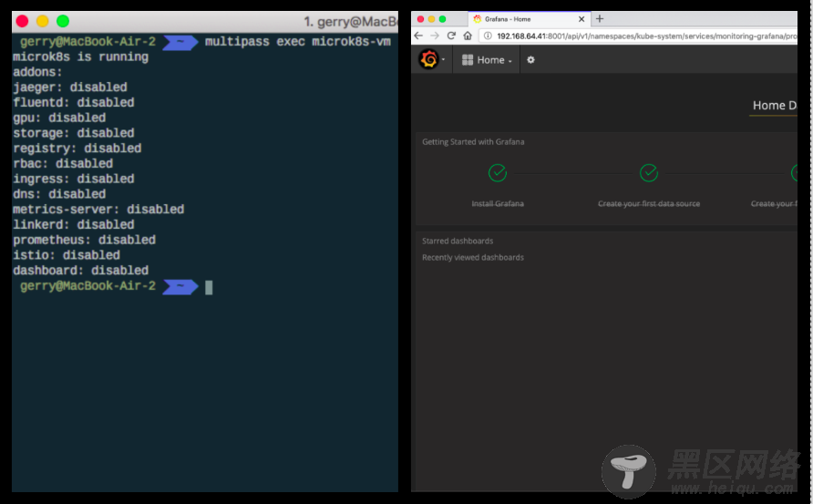The image size is (813, 504).
Task: Go to browser home page icon
Action: click(x=468, y=36)
